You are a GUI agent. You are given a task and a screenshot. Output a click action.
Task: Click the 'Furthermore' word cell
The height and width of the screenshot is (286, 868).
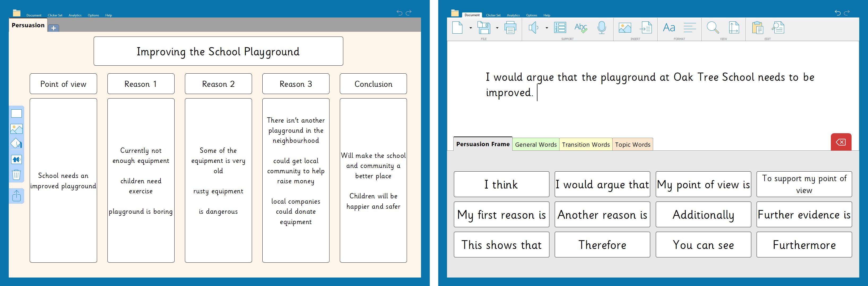(804, 245)
